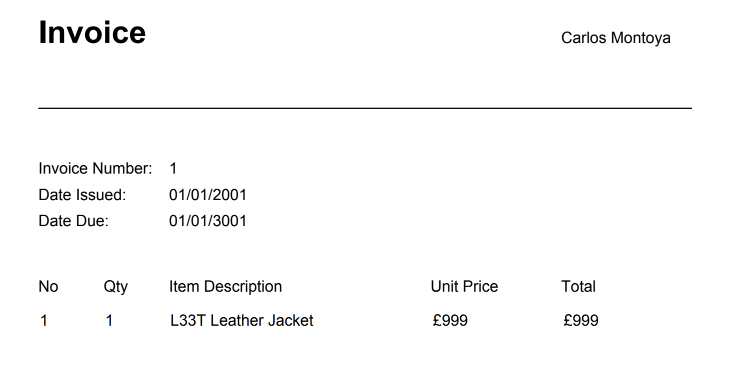
Task: Click the Unit Price column header
Action: pos(464,287)
